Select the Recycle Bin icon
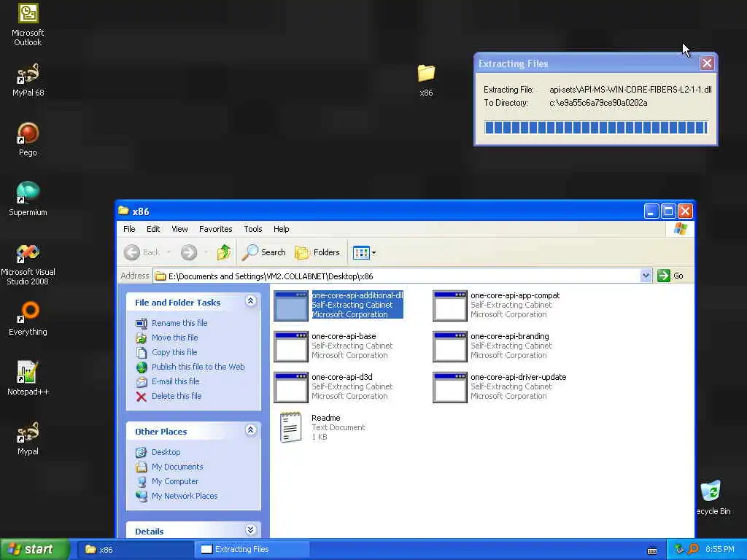Screen dimensions: 747x560 (x=712, y=497)
